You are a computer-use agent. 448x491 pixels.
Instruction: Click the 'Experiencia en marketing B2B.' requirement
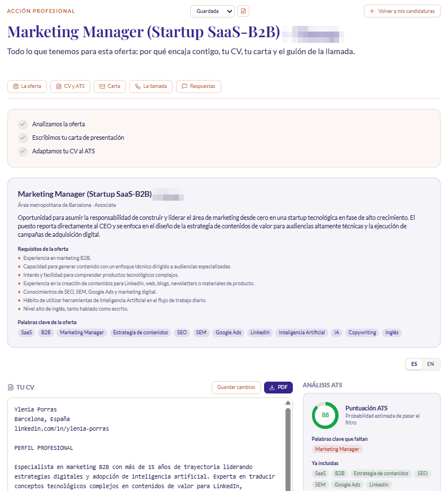click(57, 258)
